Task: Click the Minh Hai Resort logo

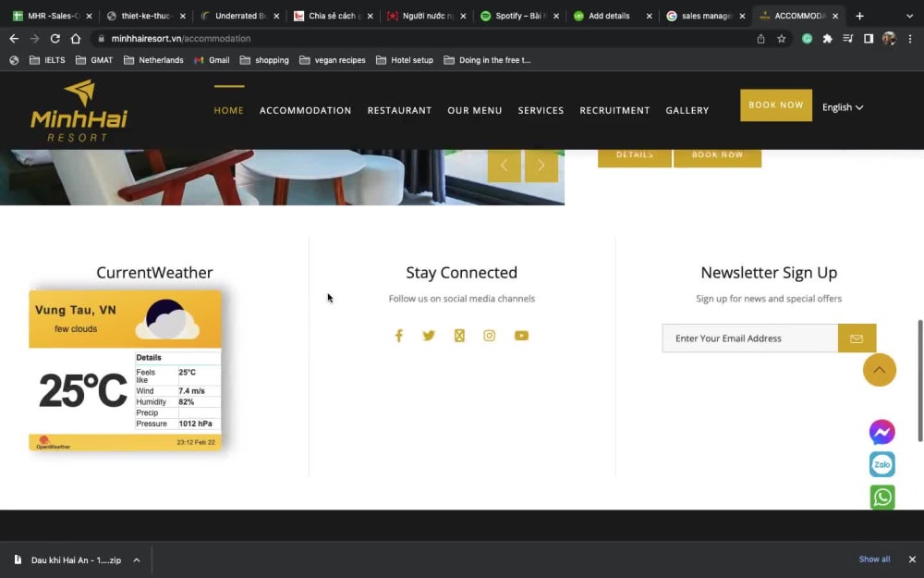Action: [x=79, y=111]
